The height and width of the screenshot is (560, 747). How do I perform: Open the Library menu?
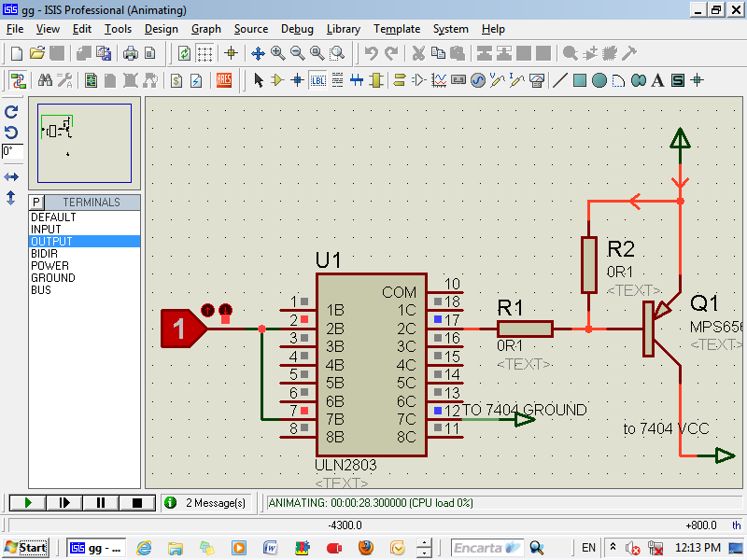[x=344, y=29]
